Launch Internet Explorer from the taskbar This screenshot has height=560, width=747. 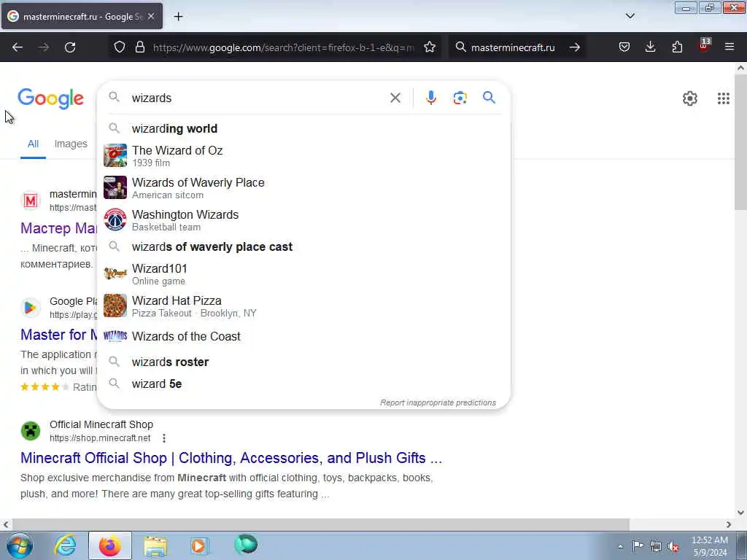tap(65, 545)
